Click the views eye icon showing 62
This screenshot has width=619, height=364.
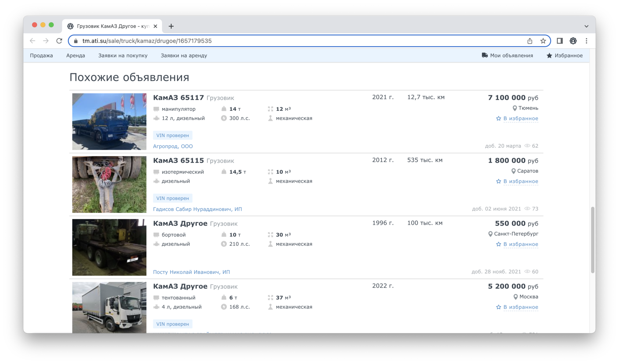point(527,146)
